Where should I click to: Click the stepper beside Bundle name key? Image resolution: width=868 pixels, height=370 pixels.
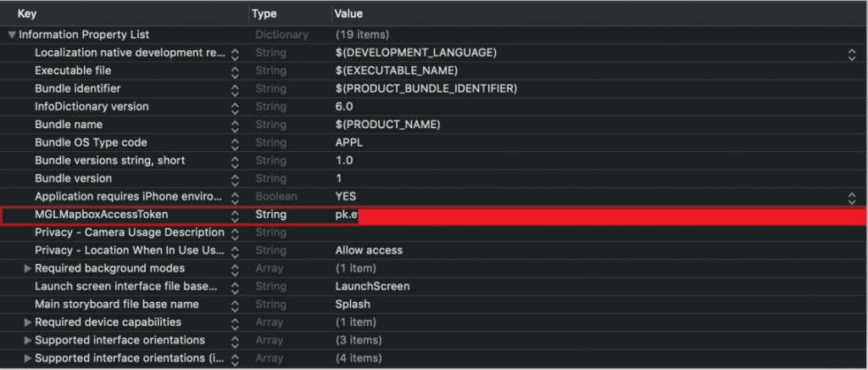235,125
